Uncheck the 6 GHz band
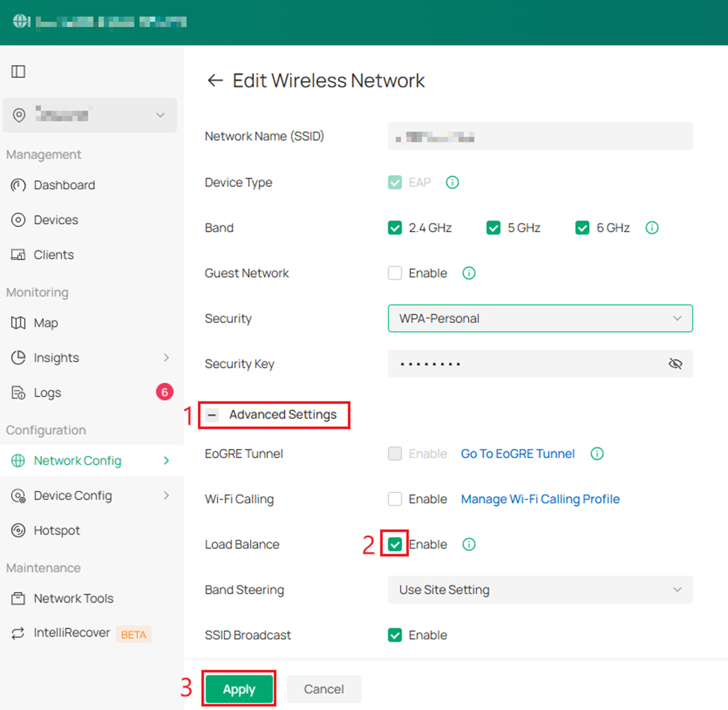The width and height of the screenshot is (728, 710). [582, 228]
